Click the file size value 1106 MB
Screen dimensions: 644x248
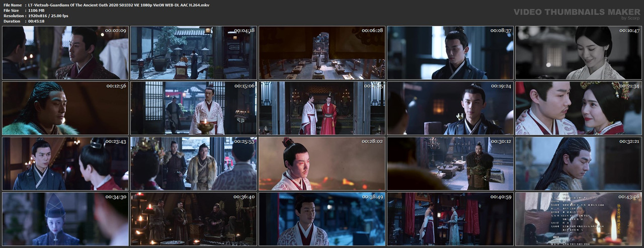click(38, 10)
